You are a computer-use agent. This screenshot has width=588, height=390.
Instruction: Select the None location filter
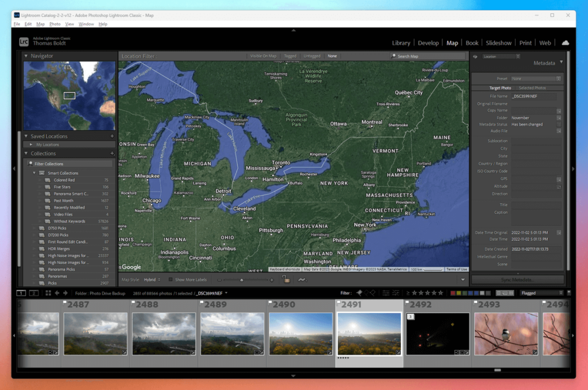pyautogui.click(x=332, y=56)
